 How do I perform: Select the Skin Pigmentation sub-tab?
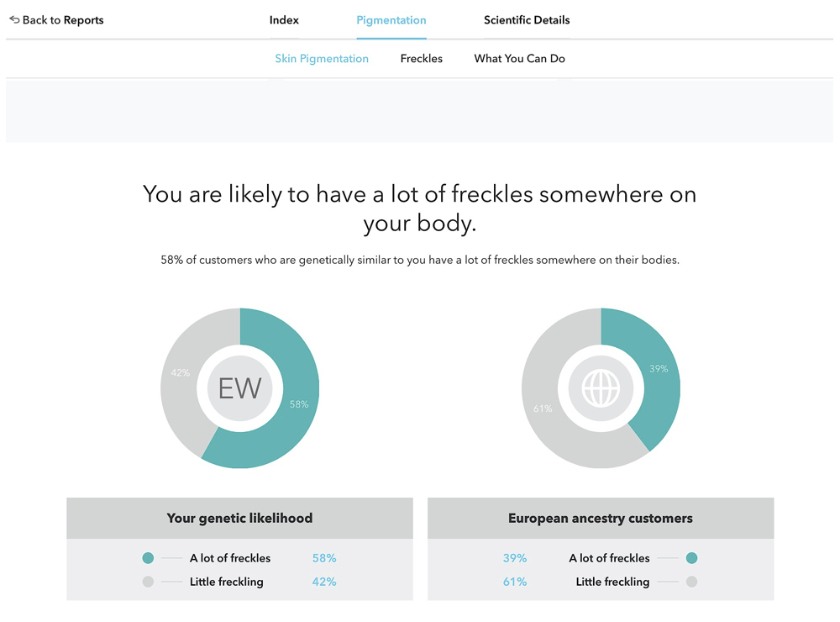(x=322, y=59)
